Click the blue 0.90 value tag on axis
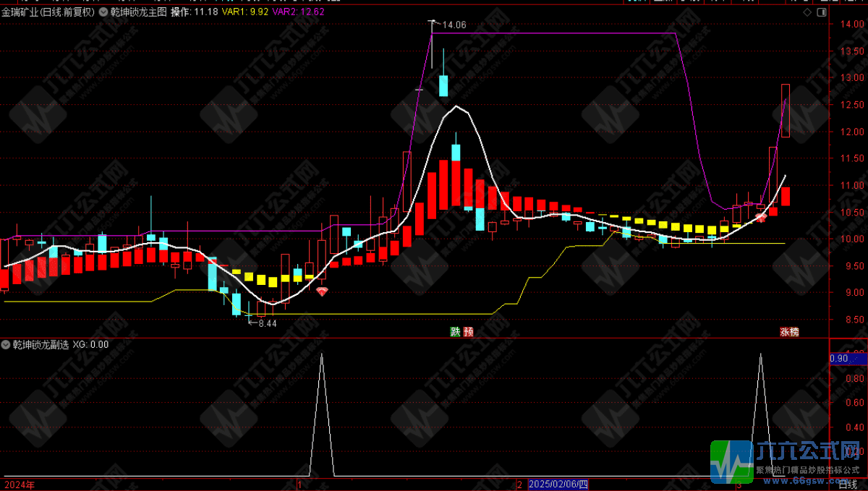This screenshot has height=491, width=868. click(839, 358)
